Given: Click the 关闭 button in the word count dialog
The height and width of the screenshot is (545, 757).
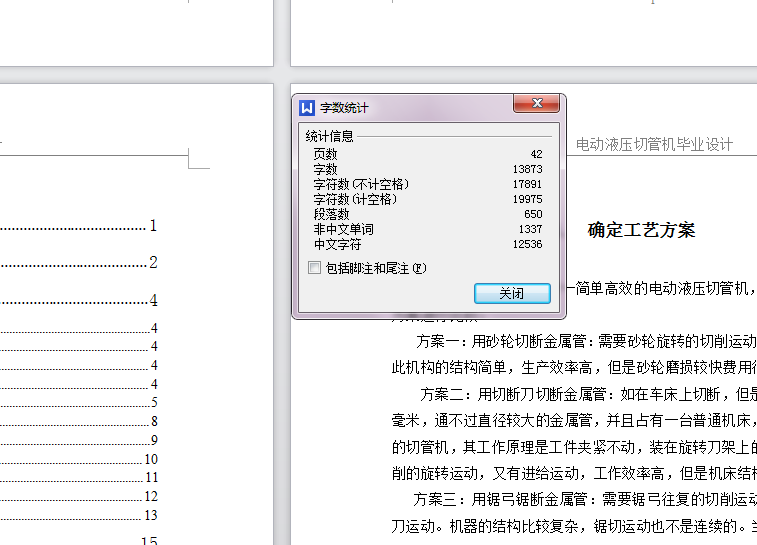Looking at the screenshot, I should tap(512, 293).
